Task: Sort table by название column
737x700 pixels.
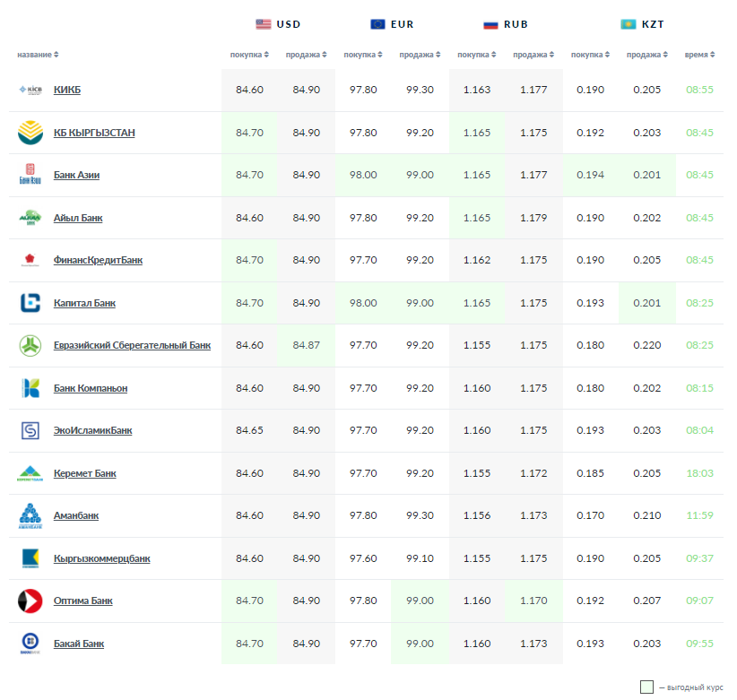Action: coord(38,55)
